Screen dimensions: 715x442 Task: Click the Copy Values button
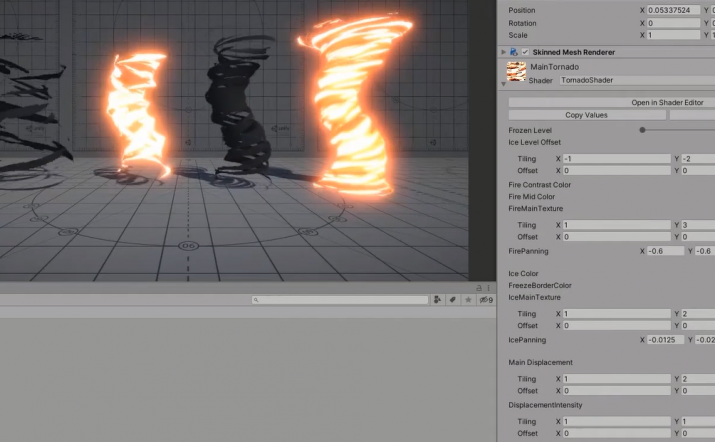tap(586, 115)
